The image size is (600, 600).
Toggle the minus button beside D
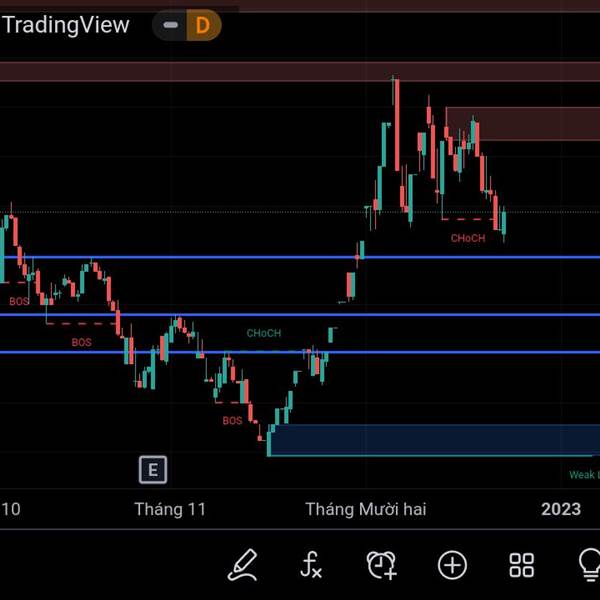coord(170,25)
